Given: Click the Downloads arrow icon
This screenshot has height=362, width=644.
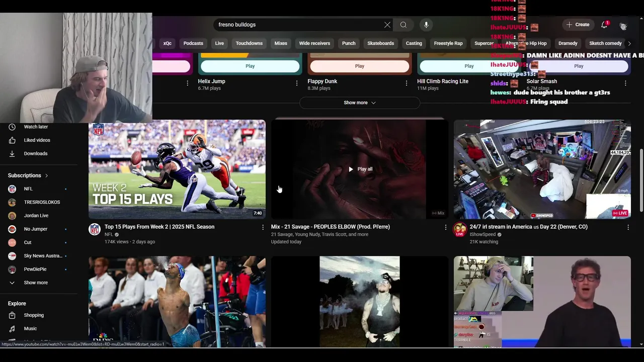Looking at the screenshot, I should click(x=12, y=153).
